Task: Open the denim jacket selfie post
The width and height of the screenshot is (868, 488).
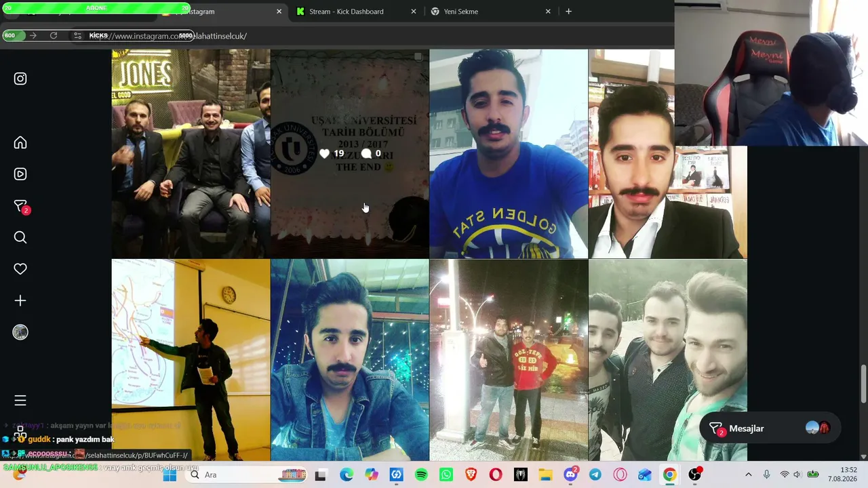Action: pos(350,360)
